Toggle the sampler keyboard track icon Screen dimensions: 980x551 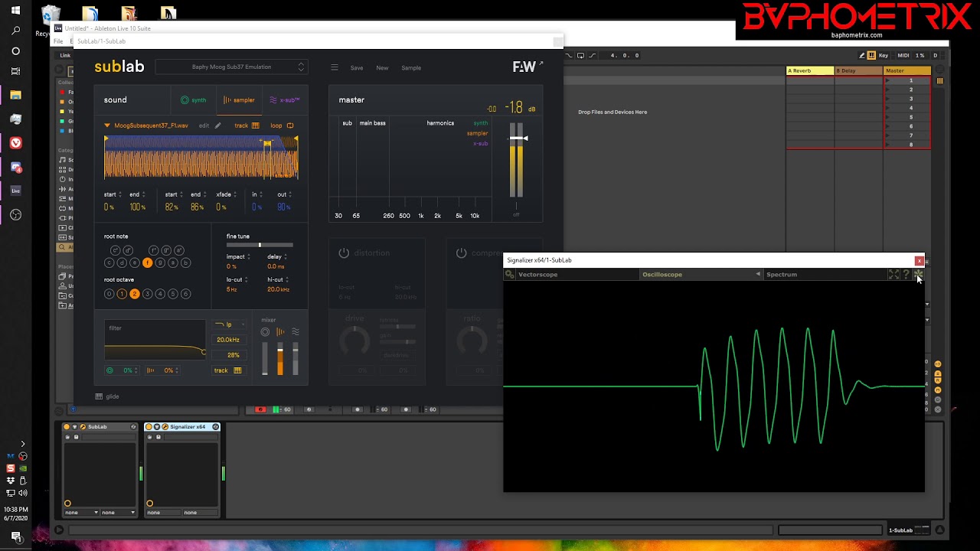click(x=255, y=126)
